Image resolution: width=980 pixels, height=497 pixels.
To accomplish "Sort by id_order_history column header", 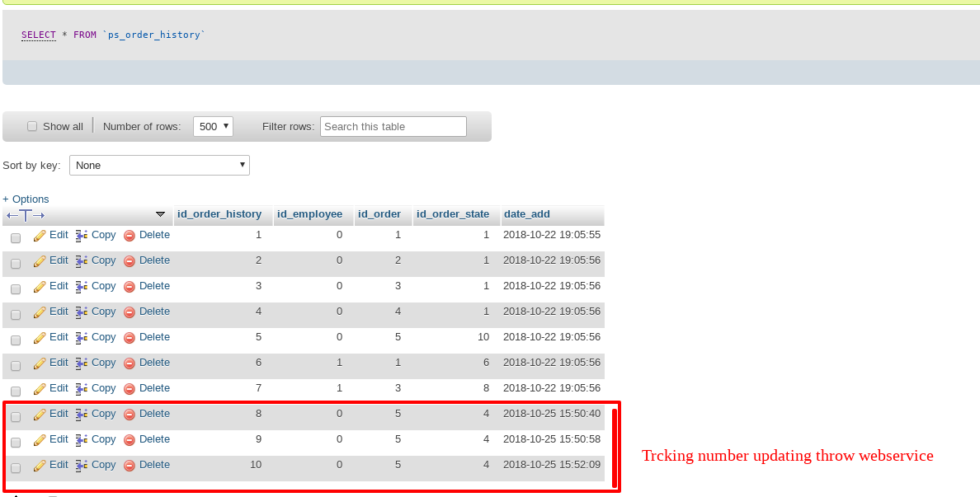I will pos(219,213).
